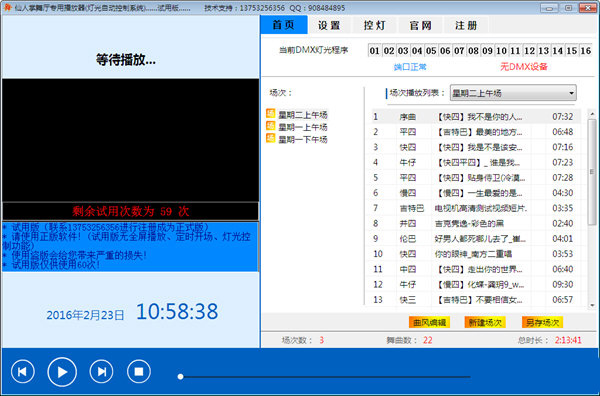Click the black video display area
This screenshot has width=600, height=396.
[130, 140]
